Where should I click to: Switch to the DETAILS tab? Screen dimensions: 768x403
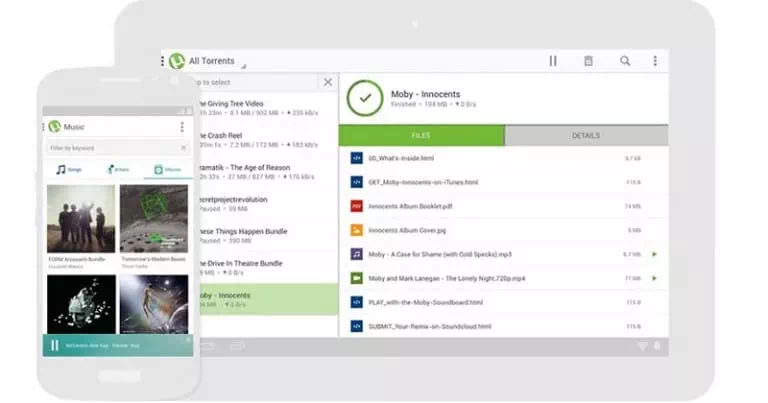pyautogui.click(x=586, y=136)
